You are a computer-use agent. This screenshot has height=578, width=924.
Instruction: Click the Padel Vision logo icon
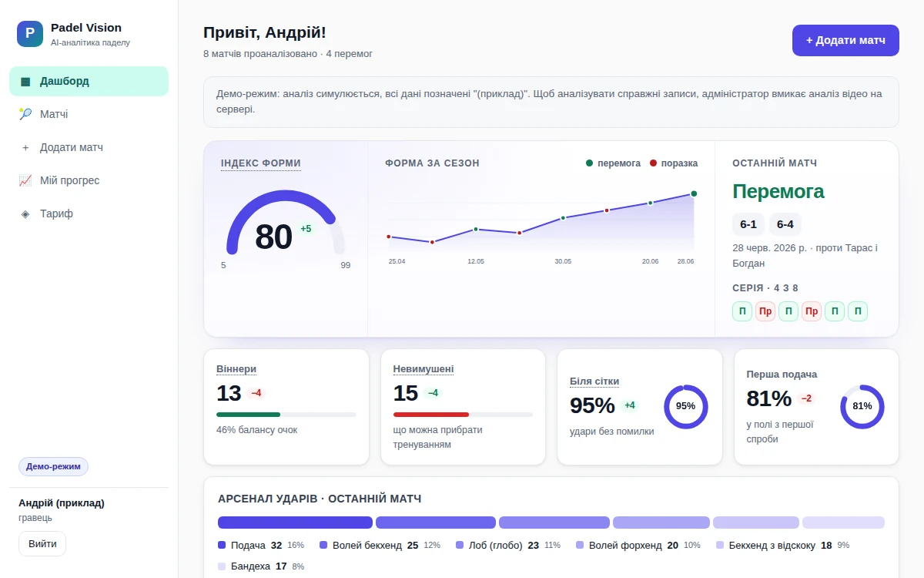pos(30,34)
